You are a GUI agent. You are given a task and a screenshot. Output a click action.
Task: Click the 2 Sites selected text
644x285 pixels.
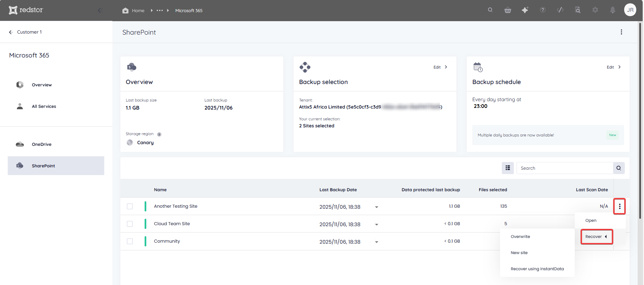tap(316, 126)
